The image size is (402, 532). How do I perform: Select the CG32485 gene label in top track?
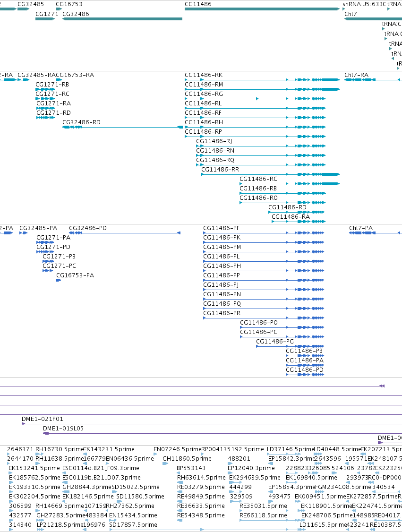31,4
